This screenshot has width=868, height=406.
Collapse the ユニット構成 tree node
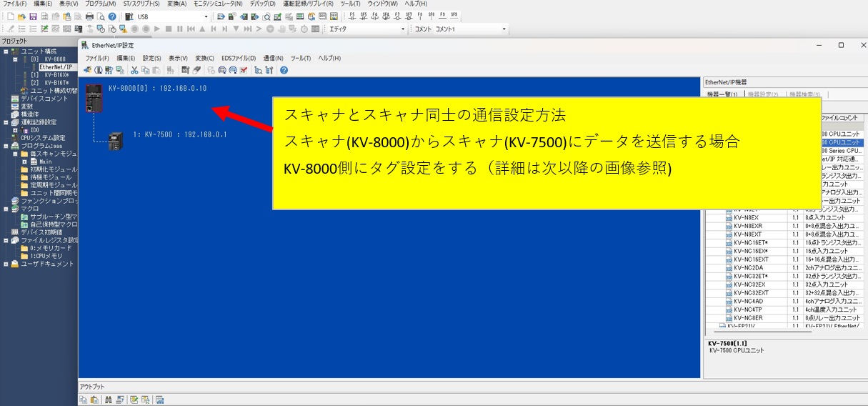[6, 51]
